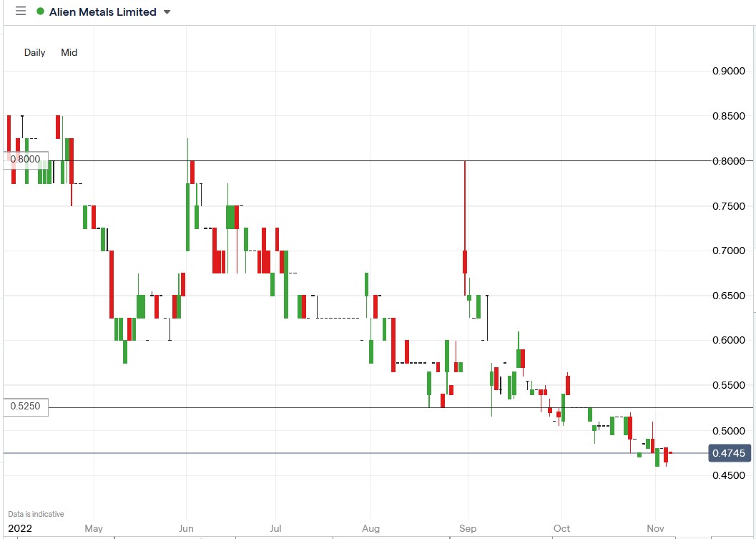The height and width of the screenshot is (539, 756).
Task: Click the Data is indicative notice
Action: pos(36,514)
